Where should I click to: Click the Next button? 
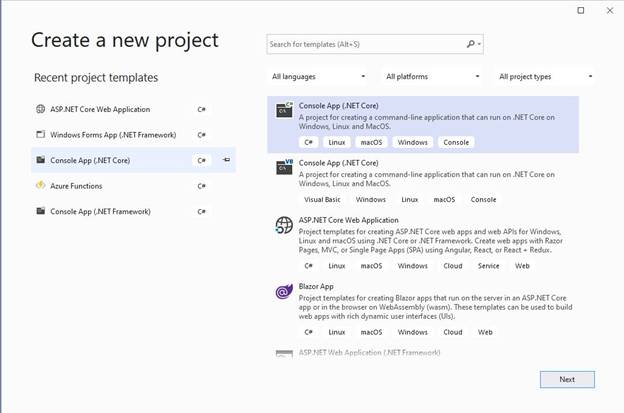click(x=567, y=380)
